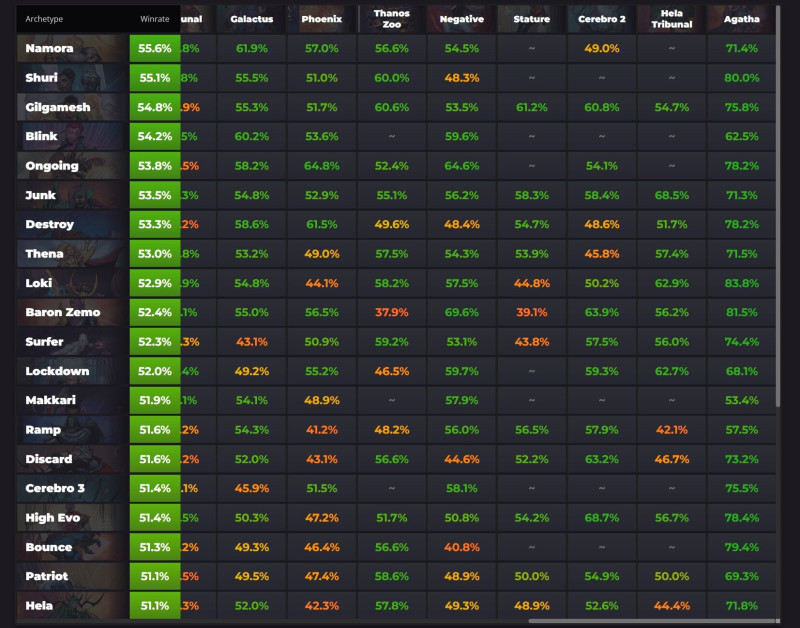800x628 pixels.
Task: Click Gilgamesh's 54.8% winrate cell
Action: [155, 107]
